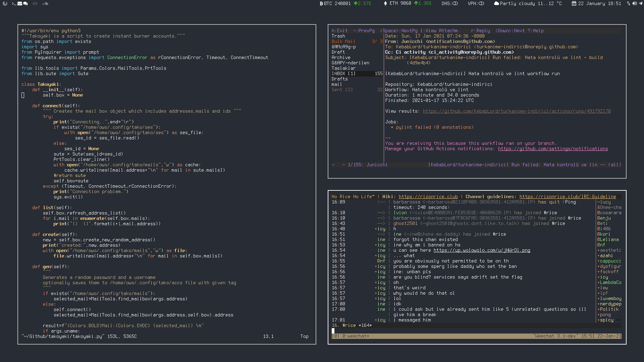644x362 pixels.
Task: Click the Bitcoin price ticker icon
Action: click(321, 3)
